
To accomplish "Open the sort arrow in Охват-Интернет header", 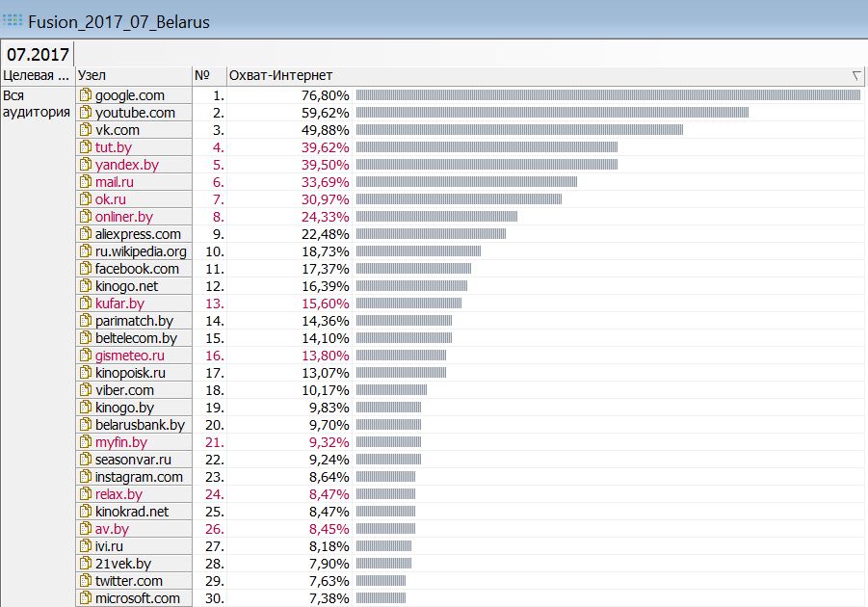I will [856, 75].
